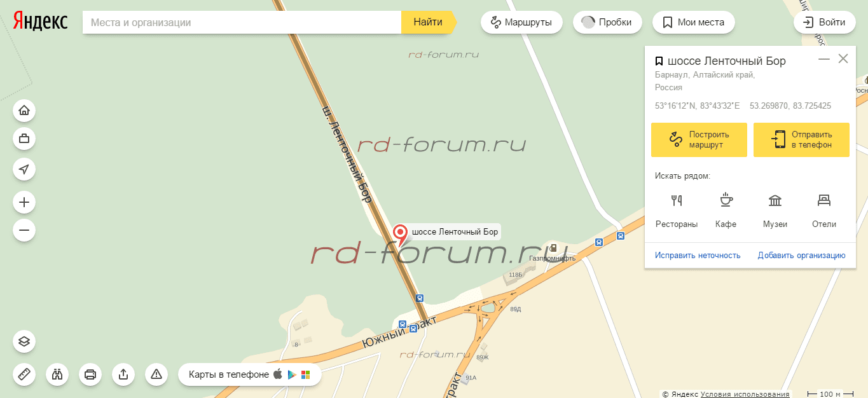This screenshot has width=868, height=398.
Task: Select the ruler distance tool
Action: click(x=24, y=374)
